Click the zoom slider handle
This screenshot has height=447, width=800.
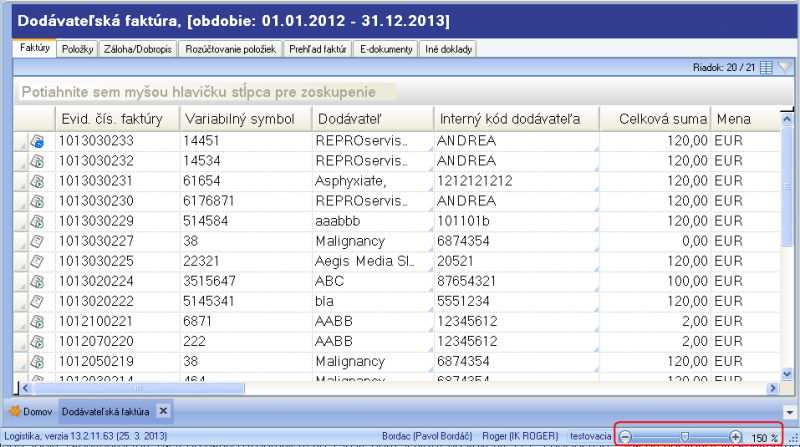point(685,437)
